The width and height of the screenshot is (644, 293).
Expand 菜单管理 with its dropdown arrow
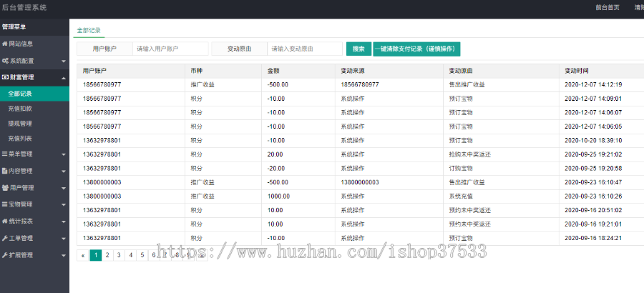(x=64, y=154)
